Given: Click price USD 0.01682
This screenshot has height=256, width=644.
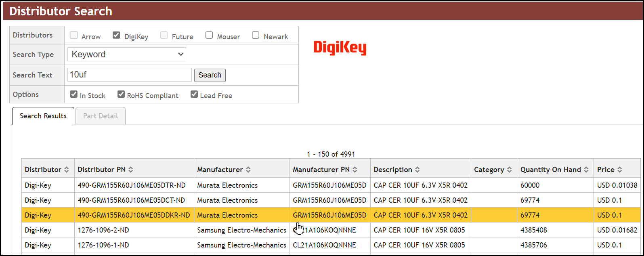Looking at the screenshot, I should [617, 230].
